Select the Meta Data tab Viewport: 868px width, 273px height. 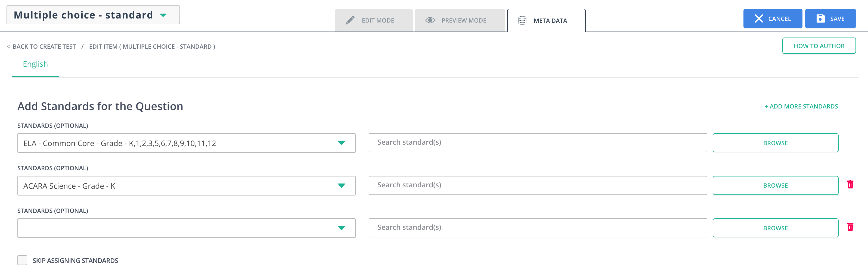(546, 21)
